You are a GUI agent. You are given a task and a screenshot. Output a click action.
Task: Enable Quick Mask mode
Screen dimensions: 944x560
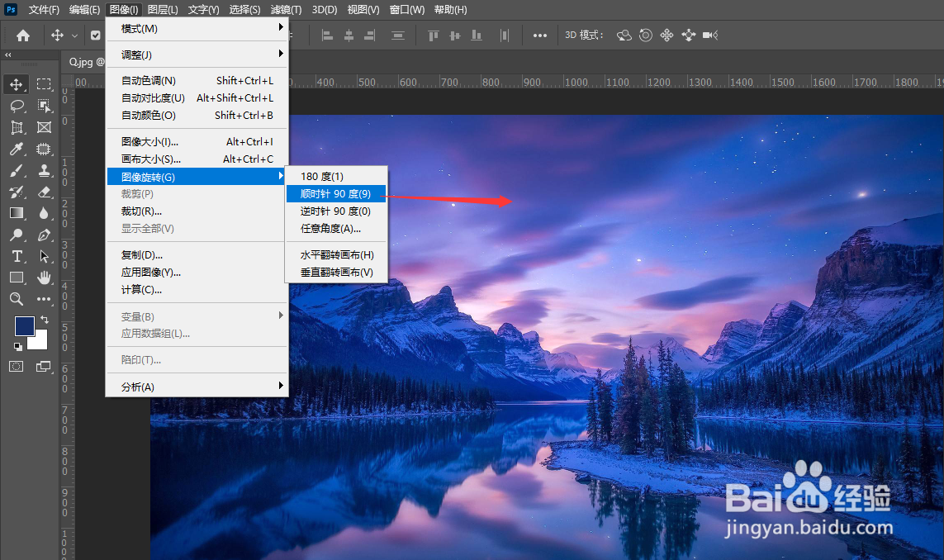point(17,368)
